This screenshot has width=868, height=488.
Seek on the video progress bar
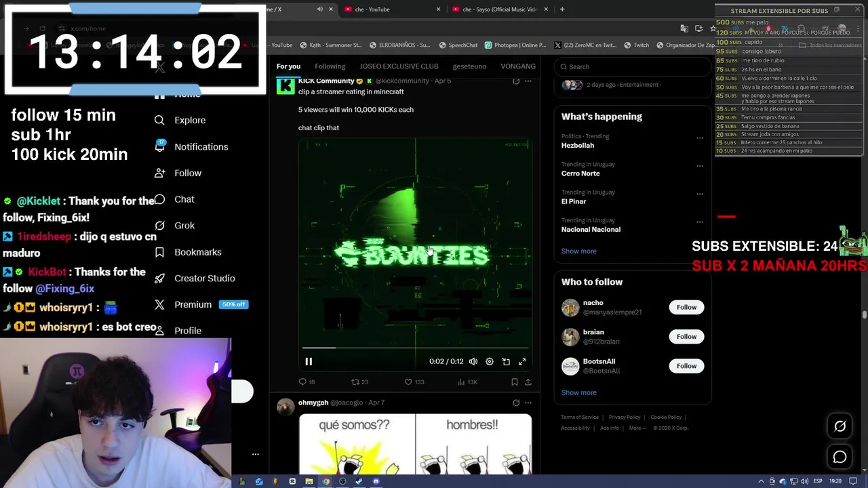pyautogui.click(x=415, y=348)
